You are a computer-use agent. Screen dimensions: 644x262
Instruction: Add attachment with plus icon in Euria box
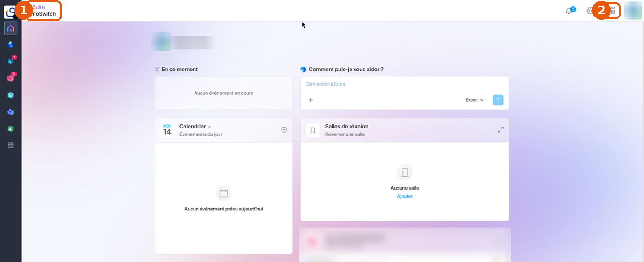tap(311, 100)
